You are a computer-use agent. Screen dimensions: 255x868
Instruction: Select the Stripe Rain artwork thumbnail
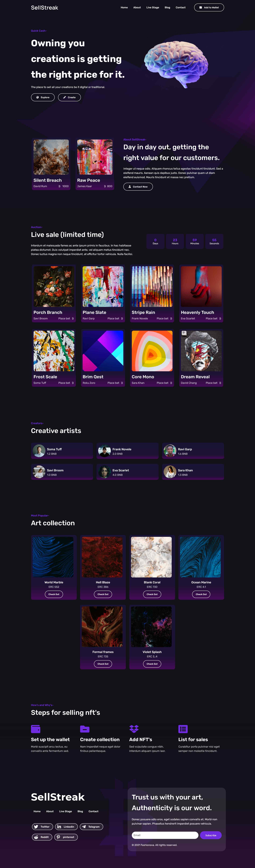click(152, 286)
